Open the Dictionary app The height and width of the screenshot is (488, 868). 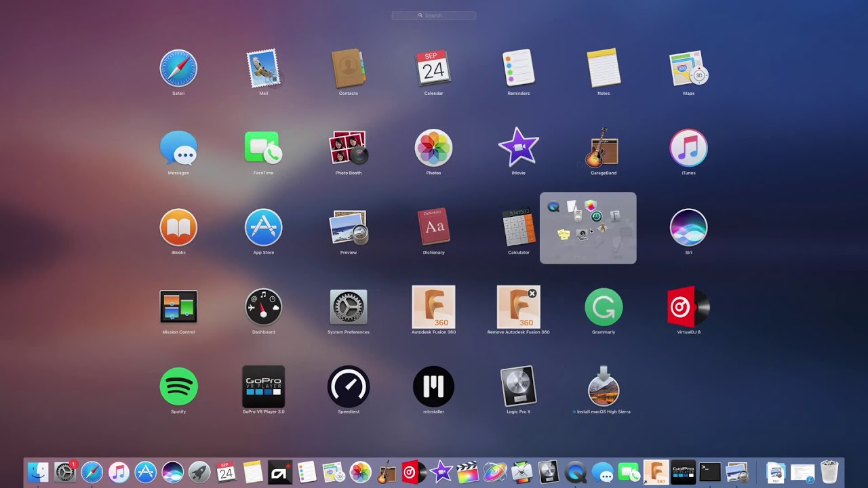coord(433,227)
